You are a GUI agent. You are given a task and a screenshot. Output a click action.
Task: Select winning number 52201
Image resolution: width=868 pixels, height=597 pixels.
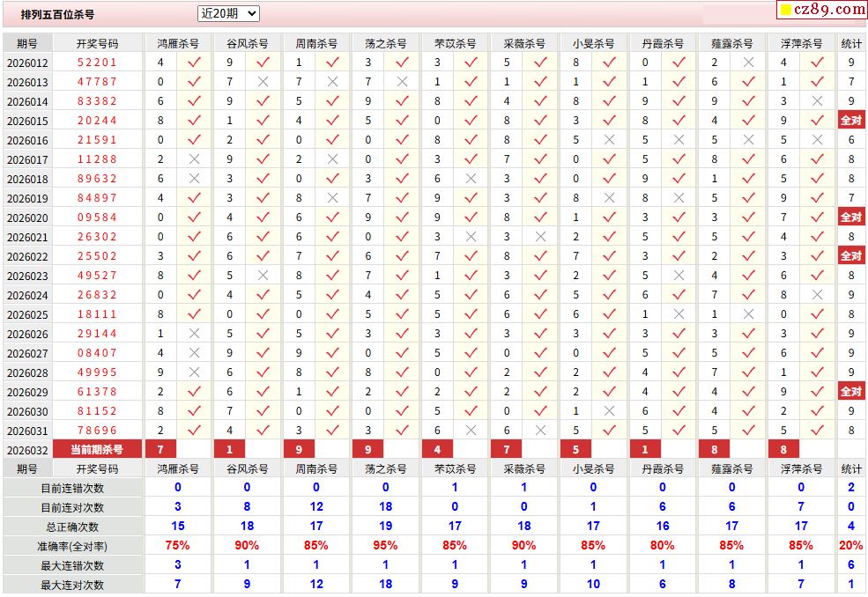point(98,63)
